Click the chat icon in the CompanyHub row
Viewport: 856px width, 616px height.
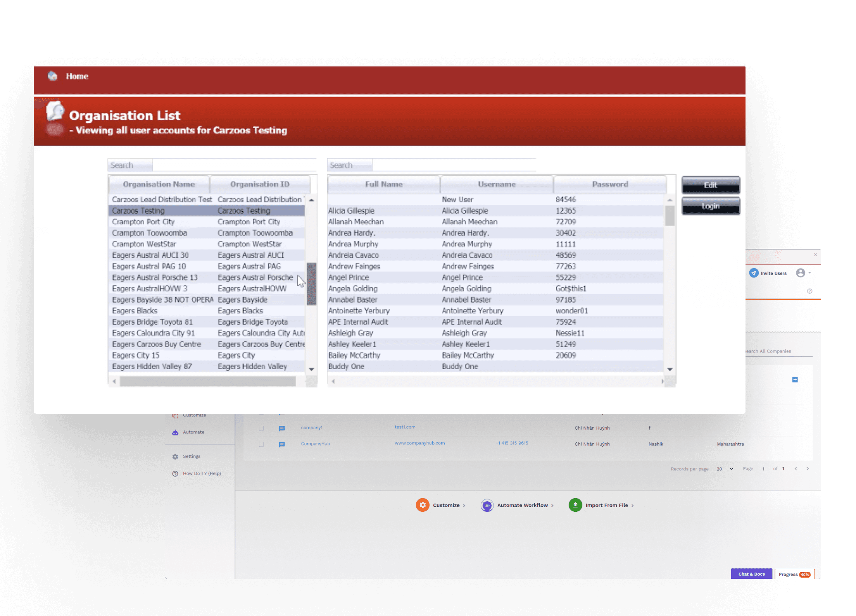point(282,444)
